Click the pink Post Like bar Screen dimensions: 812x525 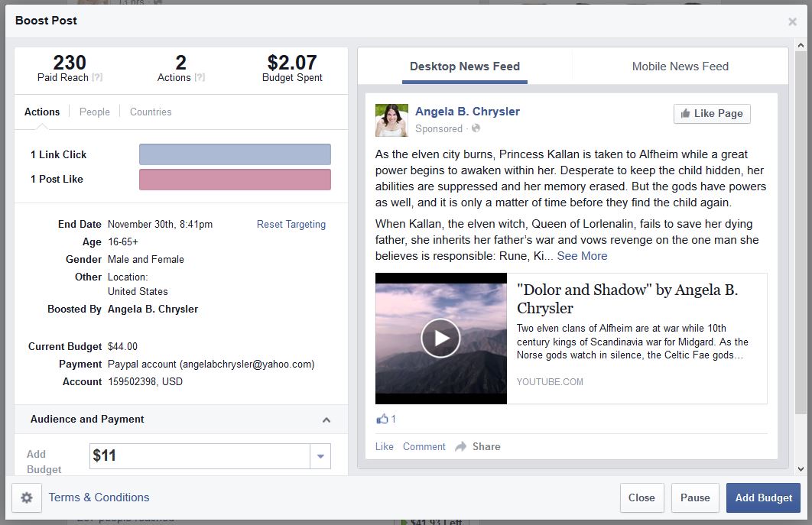click(235, 179)
